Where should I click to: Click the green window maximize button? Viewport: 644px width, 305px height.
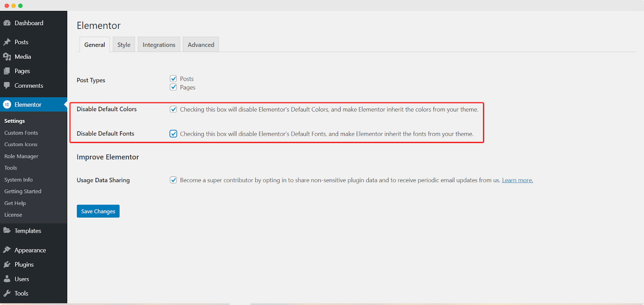[21, 6]
